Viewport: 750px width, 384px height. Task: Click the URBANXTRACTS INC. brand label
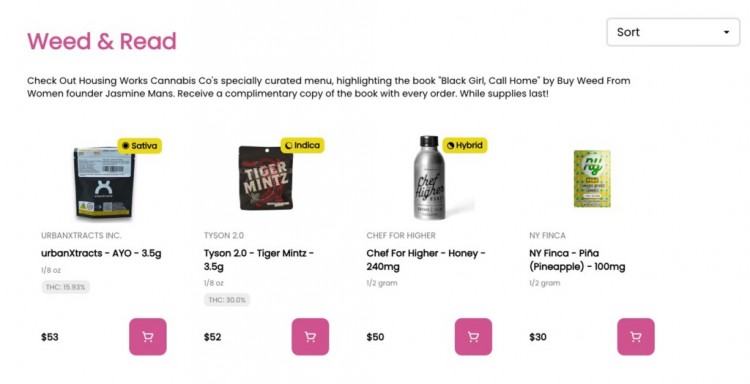[x=81, y=235]
